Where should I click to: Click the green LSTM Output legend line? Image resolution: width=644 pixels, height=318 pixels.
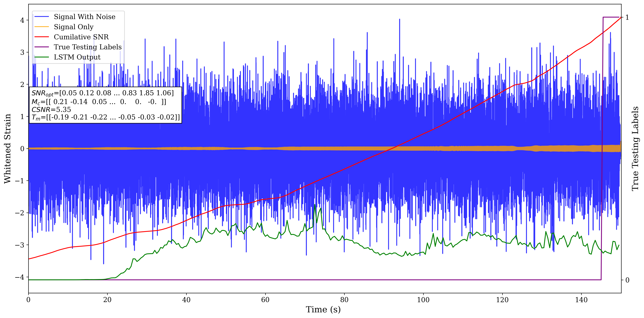42,57
